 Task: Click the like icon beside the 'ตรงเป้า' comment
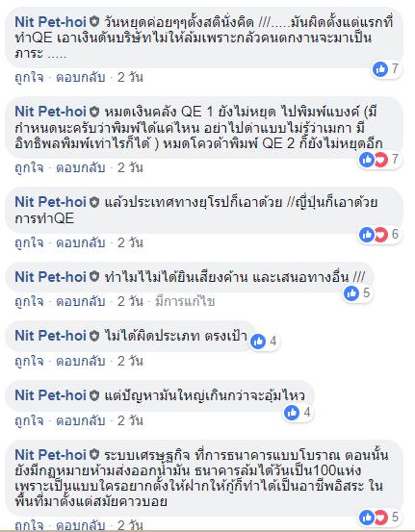[258, 342]
